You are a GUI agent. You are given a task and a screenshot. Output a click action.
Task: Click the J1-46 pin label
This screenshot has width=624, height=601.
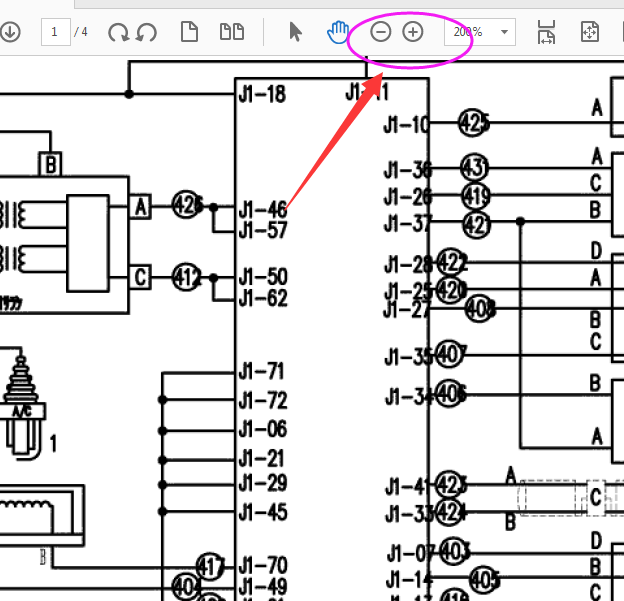tap(263, 209)
